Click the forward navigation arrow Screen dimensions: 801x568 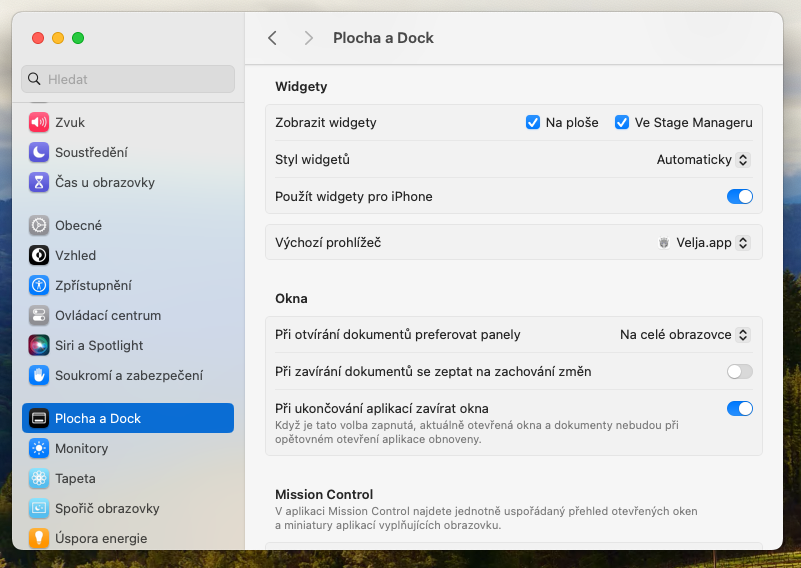point(309,38)
